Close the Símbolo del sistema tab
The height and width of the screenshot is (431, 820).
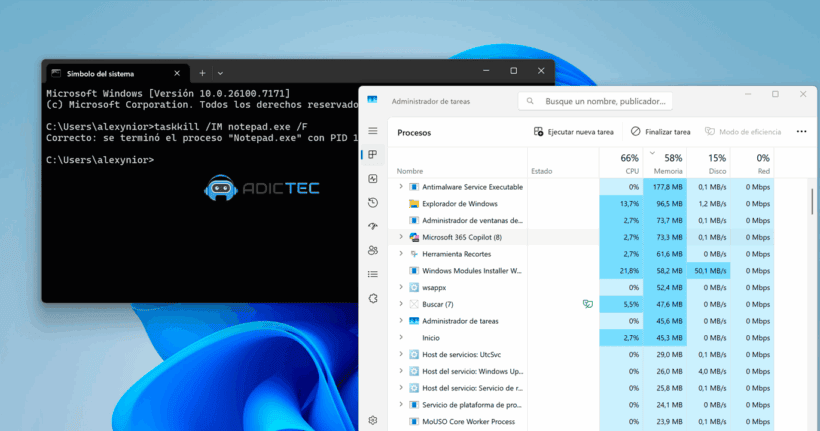point(177,73)
